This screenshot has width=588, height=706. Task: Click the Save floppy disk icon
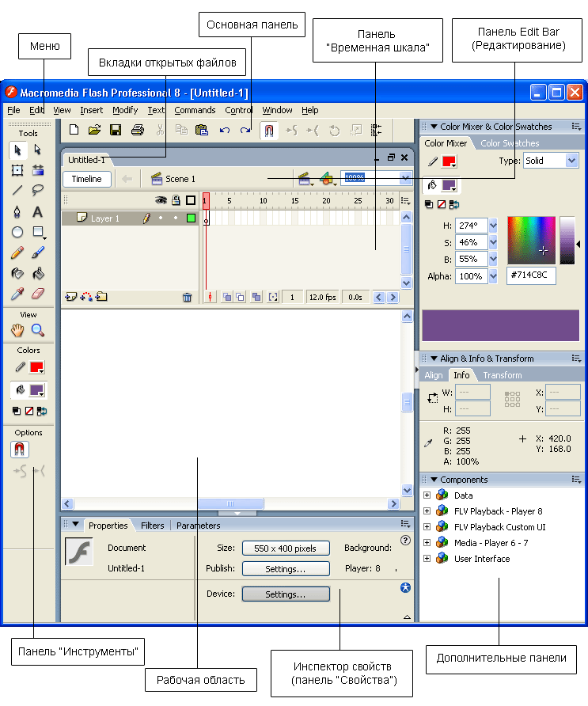pos(116,130)
